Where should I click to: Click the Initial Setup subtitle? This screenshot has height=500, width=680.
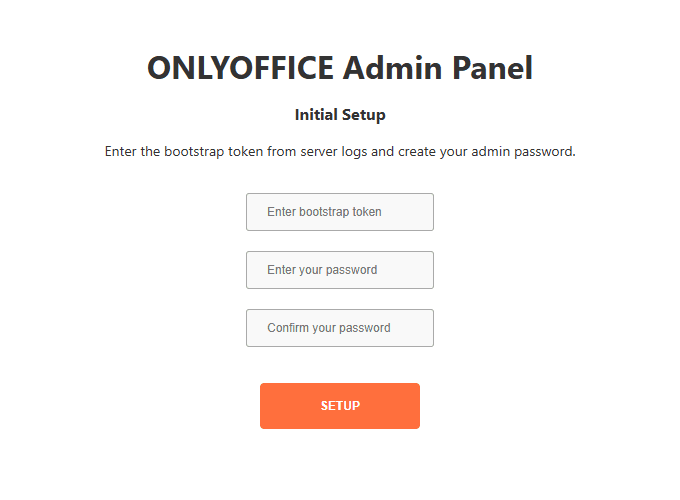click(340, 115)
